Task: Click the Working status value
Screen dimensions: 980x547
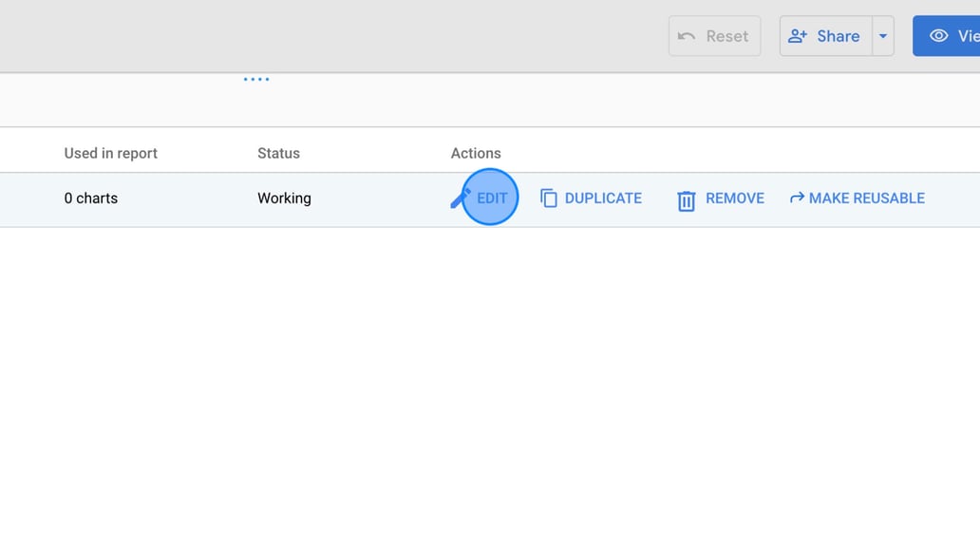Action: coord(284,198)
